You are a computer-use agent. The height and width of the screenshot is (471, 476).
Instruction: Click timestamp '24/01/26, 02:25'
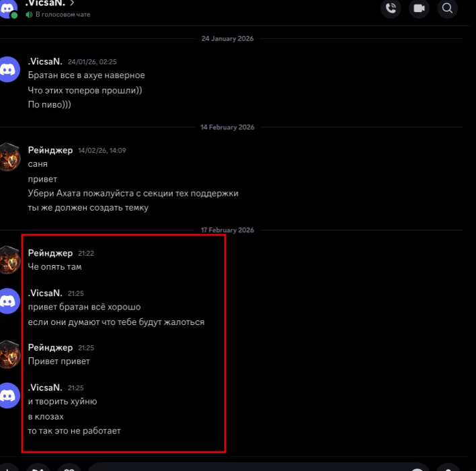tap(92, 62)
